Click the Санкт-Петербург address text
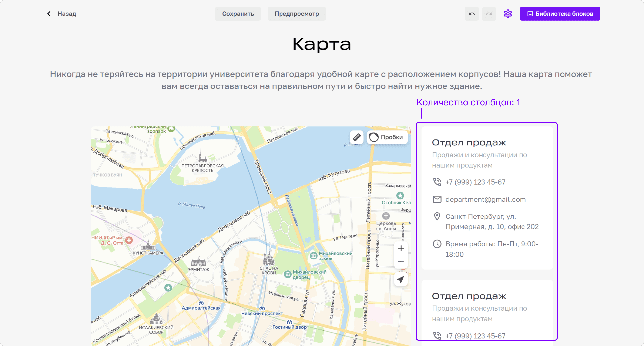 (492, 222)
